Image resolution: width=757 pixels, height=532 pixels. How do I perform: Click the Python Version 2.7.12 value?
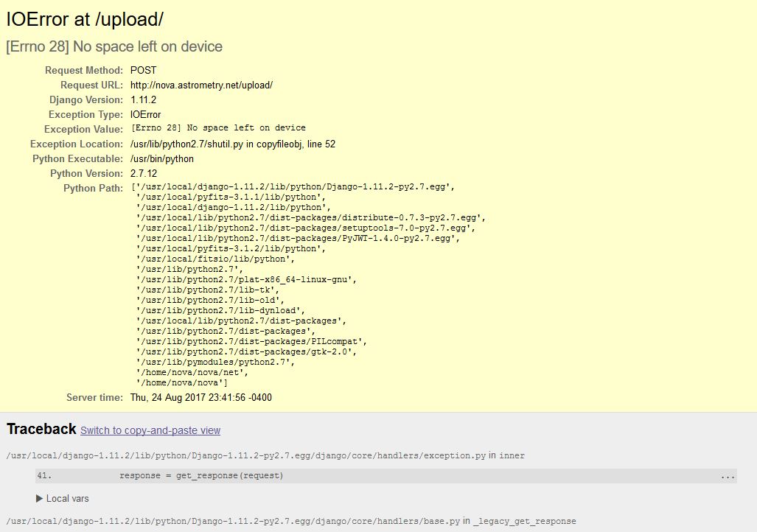tap(143, 173)
